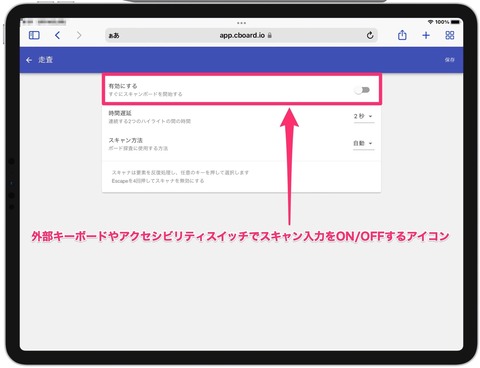This screenshot has width=480, height=368.
Task: Tap the app.cboard.io address field
Action: click(x=242, y=35)
